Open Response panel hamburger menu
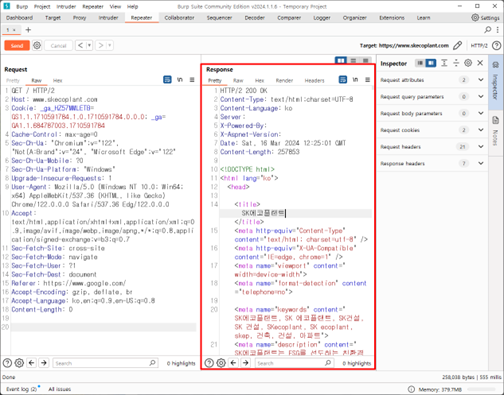504x395 pixels. tap(367, 80)
